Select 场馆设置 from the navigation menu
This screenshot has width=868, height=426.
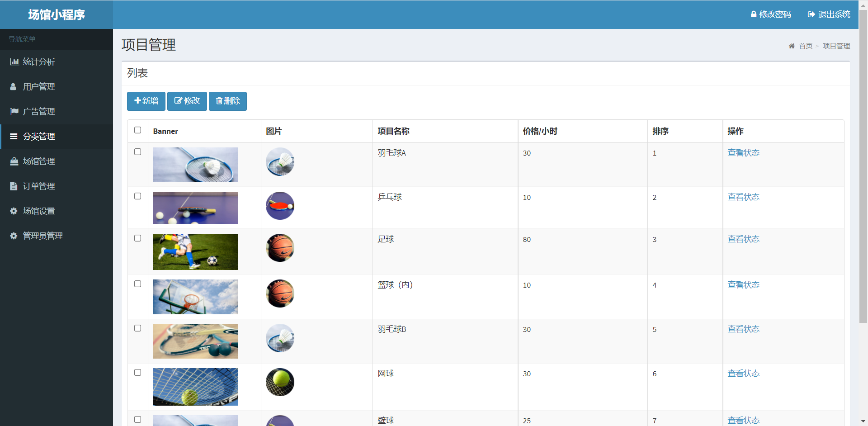[x=57, y=211]
